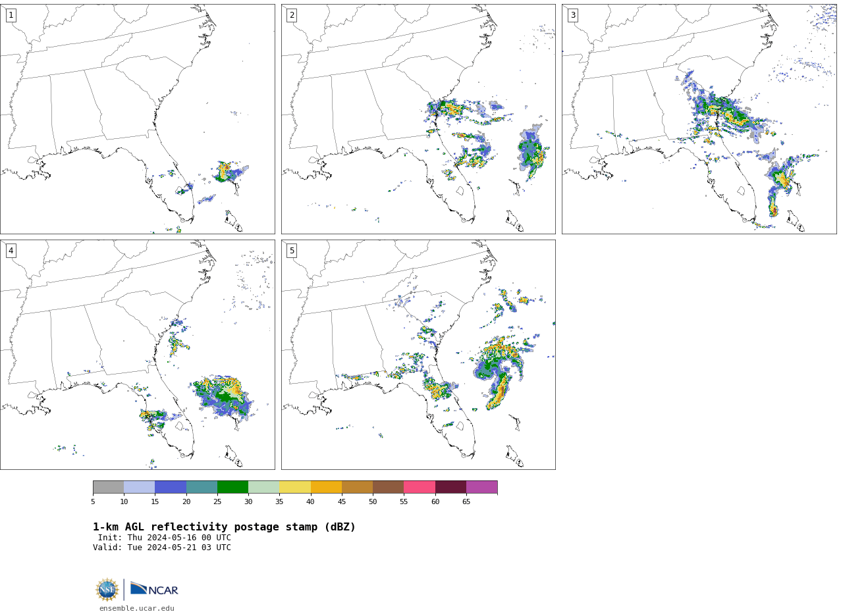The width and height of the screenshot is (843, 616).
Task: Click the pink 55-60 dBZ swatch
Action: tap(420, 487)
